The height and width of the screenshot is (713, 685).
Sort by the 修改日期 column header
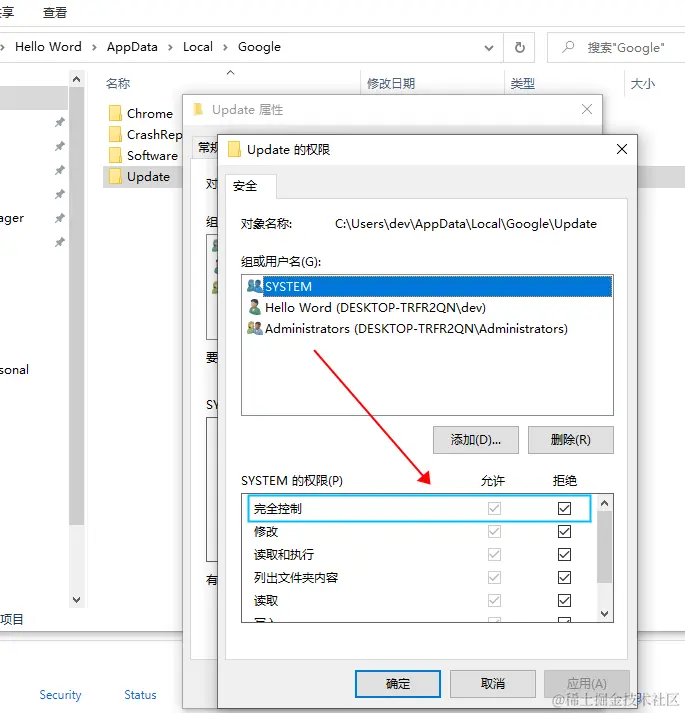point(391,84)
